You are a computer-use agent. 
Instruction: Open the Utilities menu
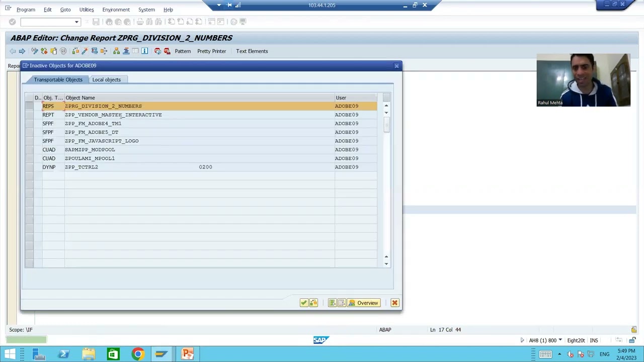[87, 10]
